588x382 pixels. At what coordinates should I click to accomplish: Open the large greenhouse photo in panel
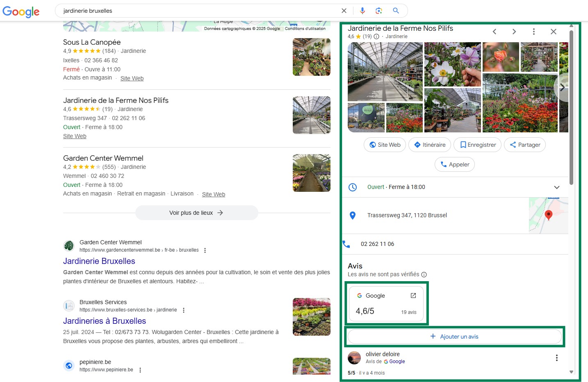385,72
